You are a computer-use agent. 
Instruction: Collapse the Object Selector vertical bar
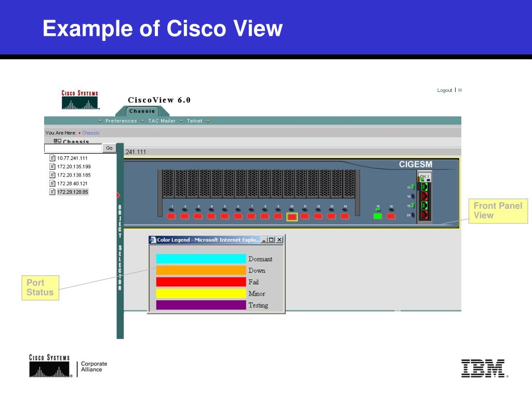pos(120,241)
